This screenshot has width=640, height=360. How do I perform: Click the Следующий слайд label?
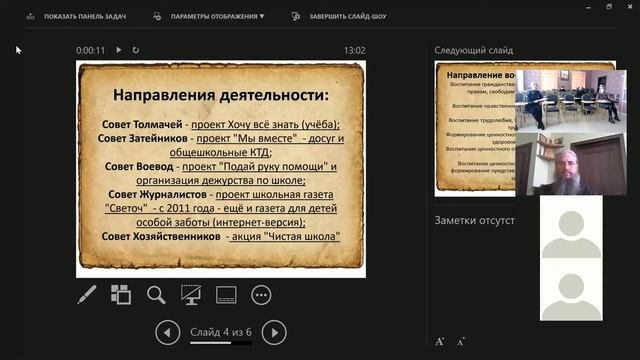[x=473, y=50]
